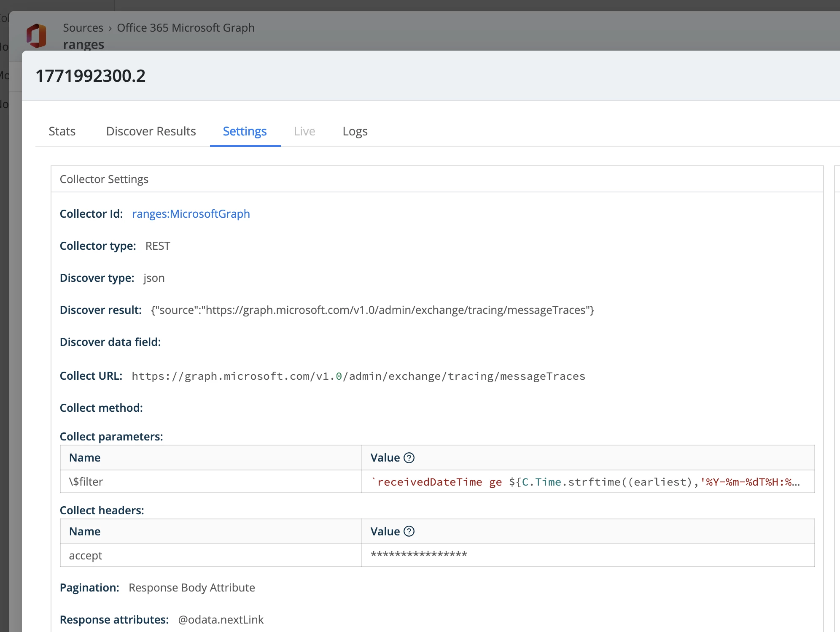Click the Sources breadcrumb link
This screenshot has width=840, height=632.
pos(83,28)
